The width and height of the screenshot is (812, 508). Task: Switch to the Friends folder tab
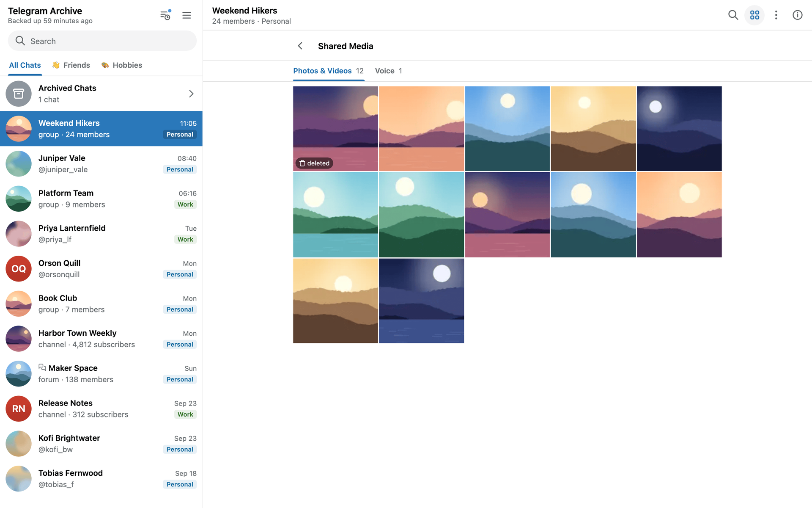pyautogui.click(x=71, y=65)
